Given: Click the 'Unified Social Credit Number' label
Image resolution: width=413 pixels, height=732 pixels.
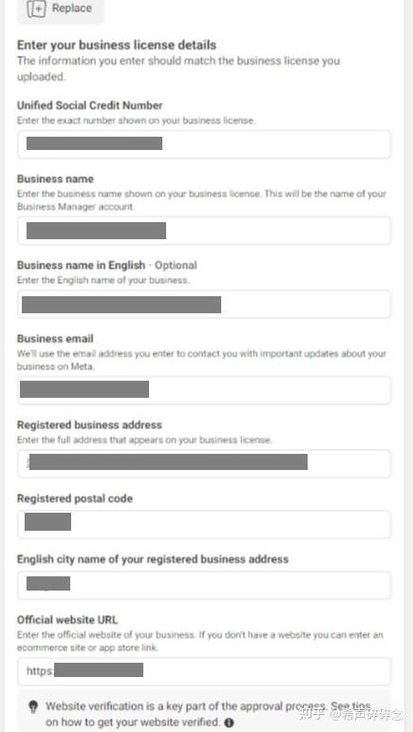Looking at the screenshot, I should pyautogui.click(x=90, y=106).
